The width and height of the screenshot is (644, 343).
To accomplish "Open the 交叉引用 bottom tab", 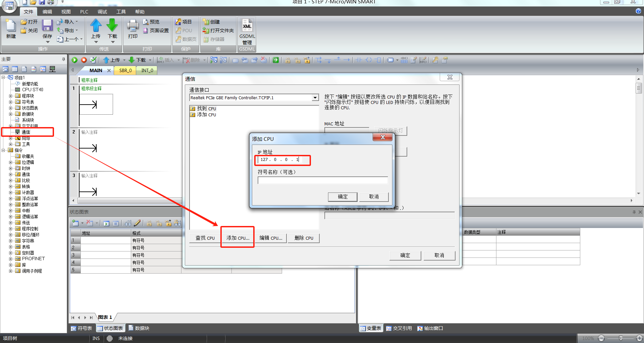I will 399,328.
